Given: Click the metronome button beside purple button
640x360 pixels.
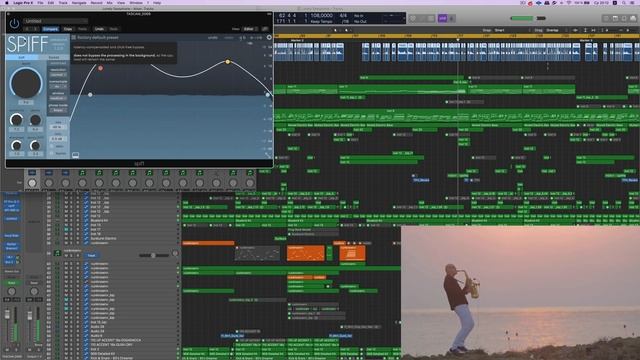Looking at the screenshot, I should 451,18.
